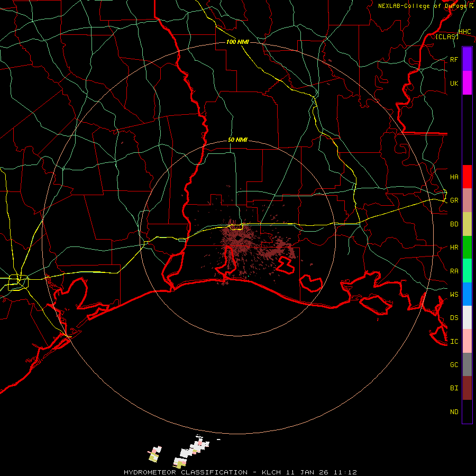The image size is (476, 476).
Task: Click the [CLAS] label near legend
Action: (447, 36)
